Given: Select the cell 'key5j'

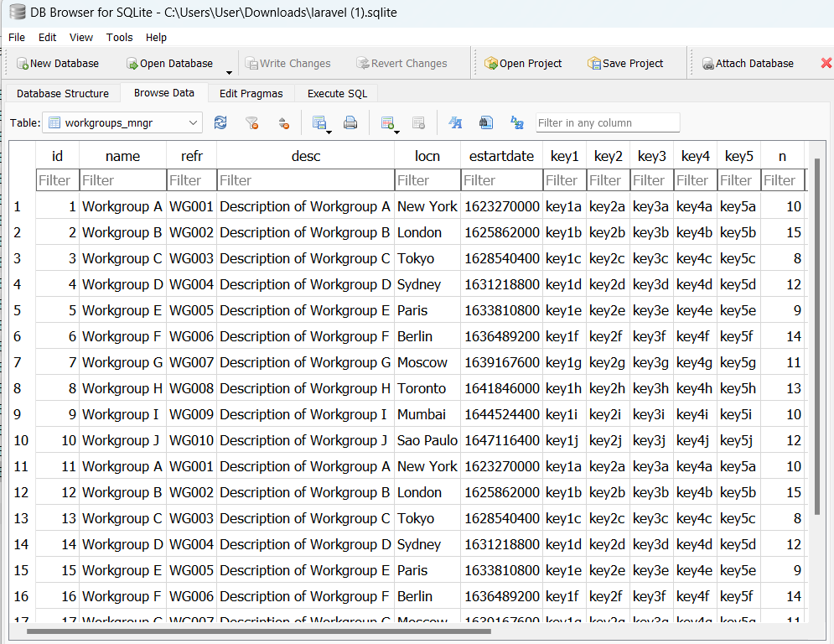Looking at the screenshot, I should tap(738, 441).
